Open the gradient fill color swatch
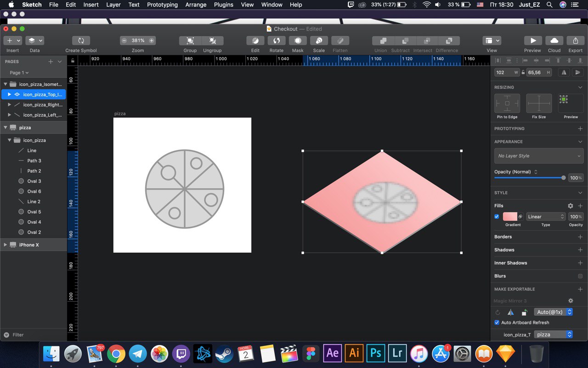 (x=510, y=217)
